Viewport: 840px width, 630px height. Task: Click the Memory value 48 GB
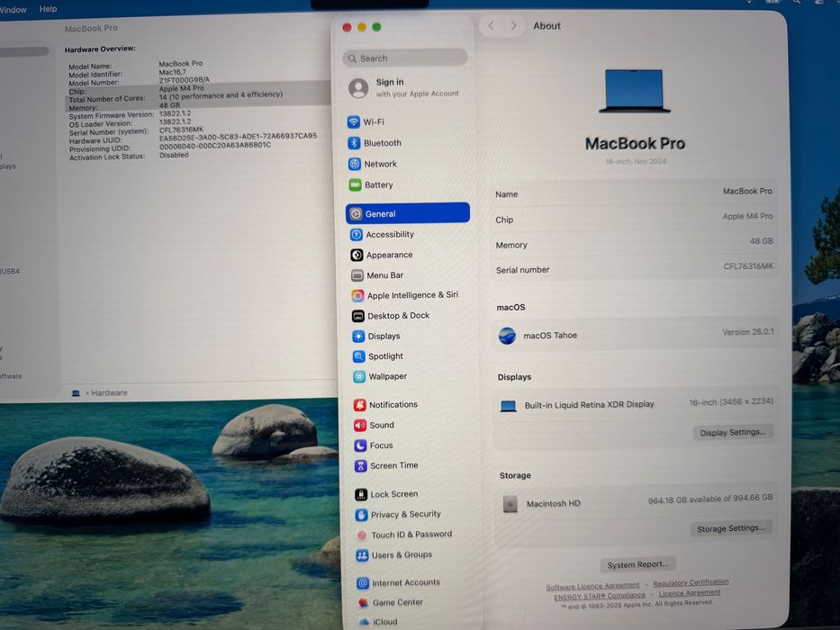click(762, 241)
